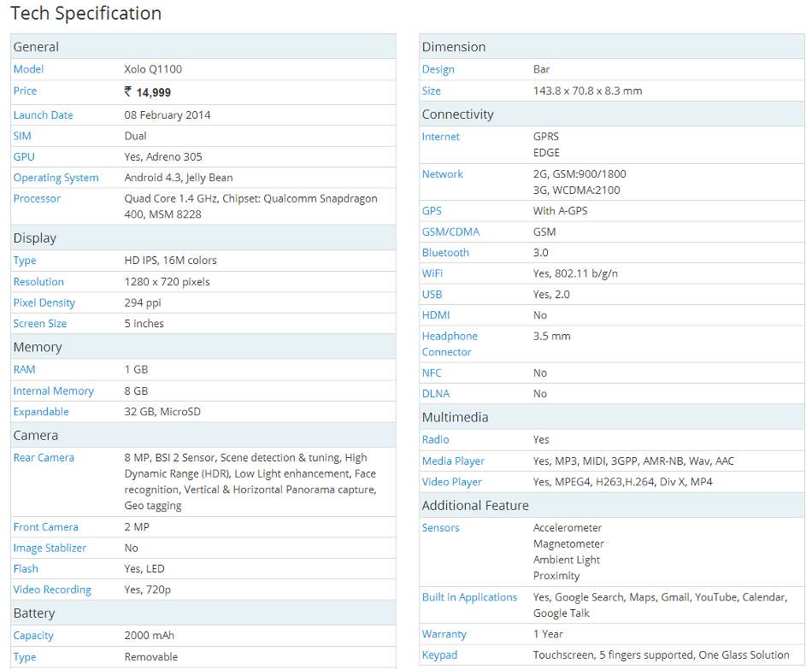812x669 pixels.
Task: Open the Launch Date link
Action: (43, 115)
